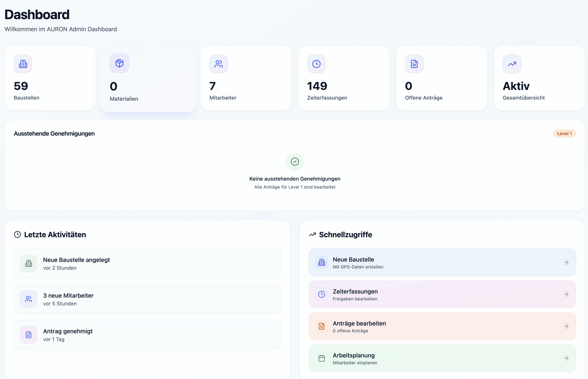Click the Mitarbeiter people icon

pos(218,64)
